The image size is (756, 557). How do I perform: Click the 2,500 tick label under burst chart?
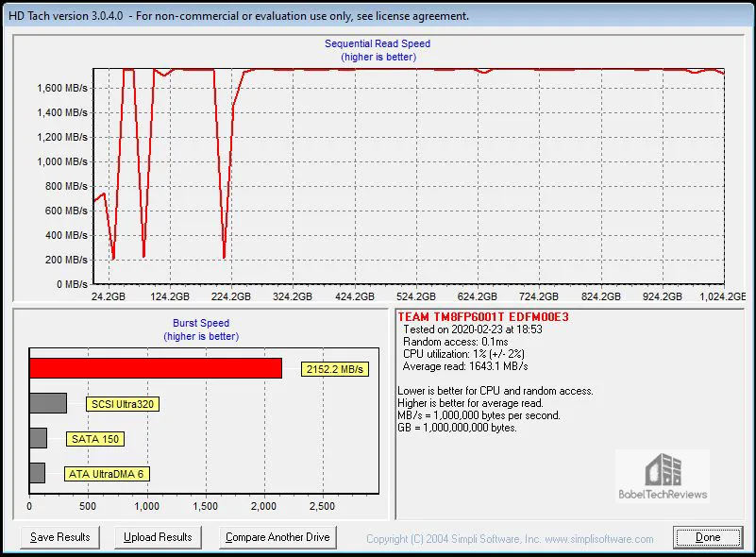pyautogui.click(x=322, y=506)
